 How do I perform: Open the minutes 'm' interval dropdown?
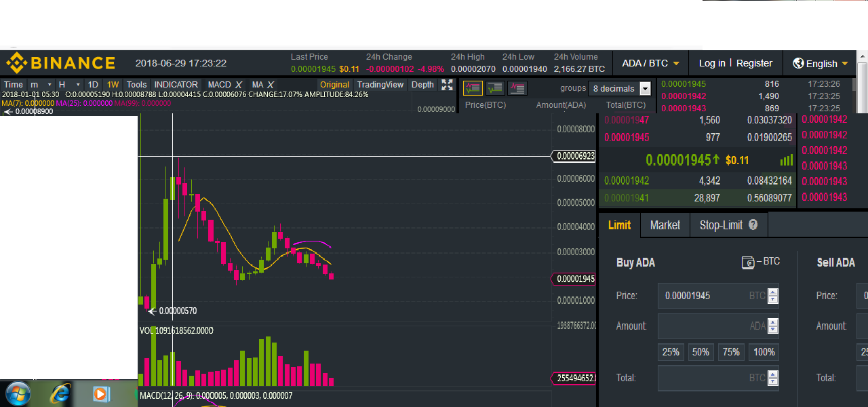pos(39,85)
